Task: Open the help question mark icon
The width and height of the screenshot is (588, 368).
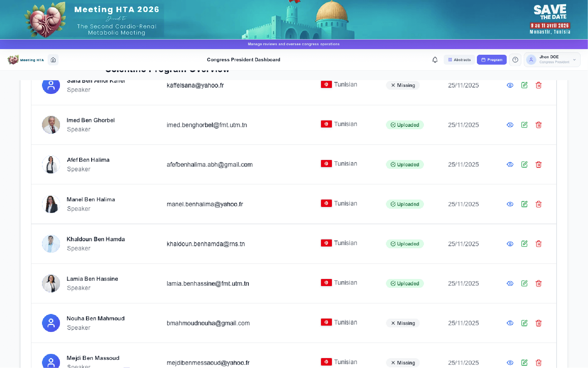Action: (x=515, y=60)
